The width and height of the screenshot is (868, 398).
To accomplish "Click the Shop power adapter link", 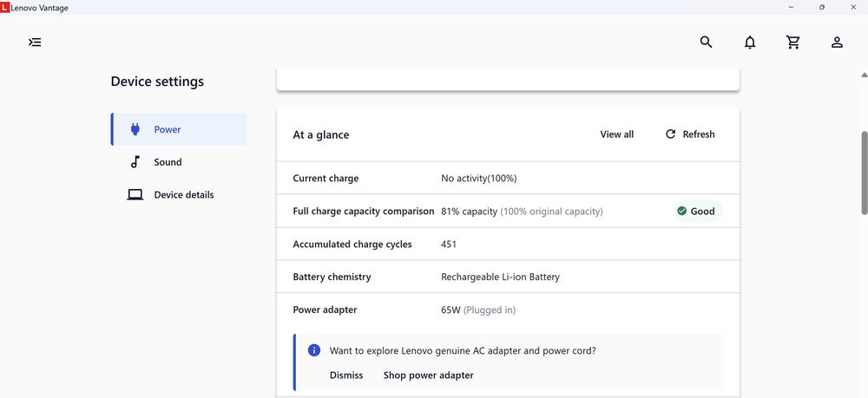I will (x=429, y=375).
